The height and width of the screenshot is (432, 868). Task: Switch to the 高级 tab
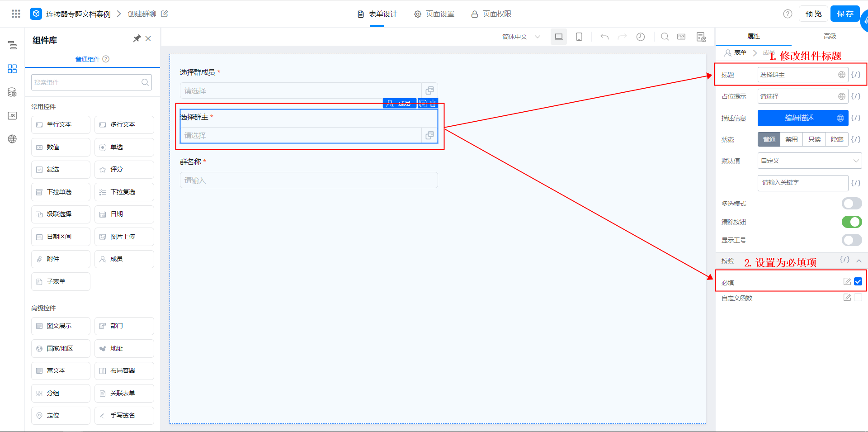[x=830, y=36]
